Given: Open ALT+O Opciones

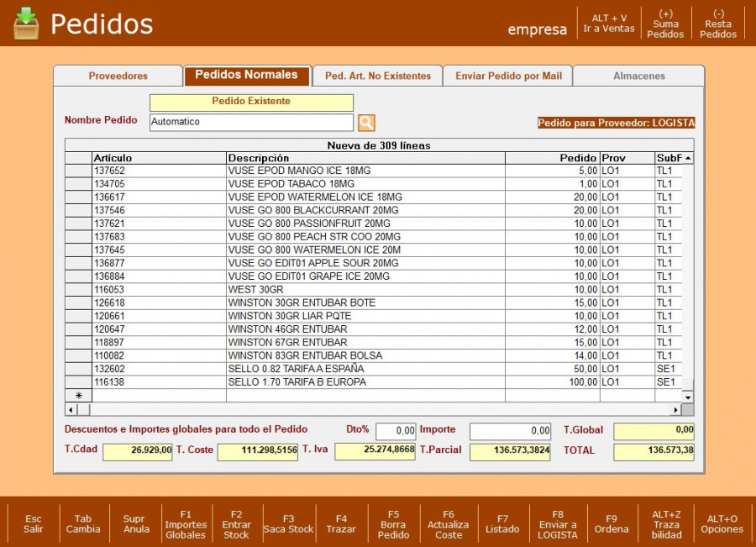Looking at the screenshot, I should [x=722, y=523].
